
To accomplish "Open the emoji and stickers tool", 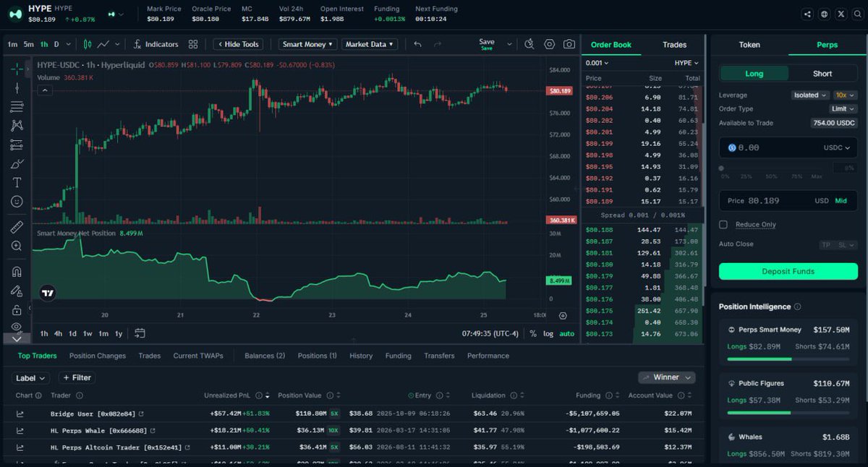I will coord(17,202).
